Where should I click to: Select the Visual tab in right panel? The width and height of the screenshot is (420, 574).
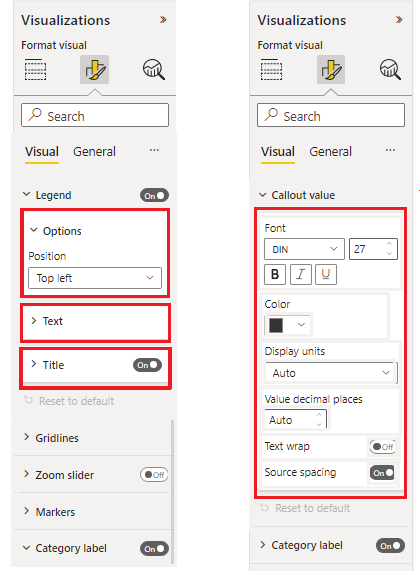(x=278, y=152)
